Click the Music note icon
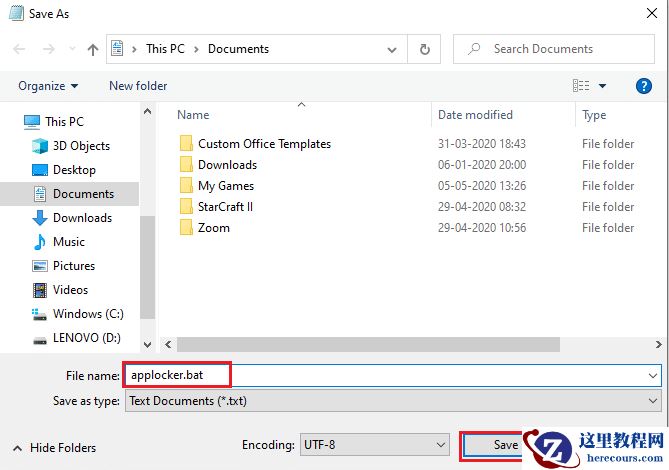 coord(40,242)
